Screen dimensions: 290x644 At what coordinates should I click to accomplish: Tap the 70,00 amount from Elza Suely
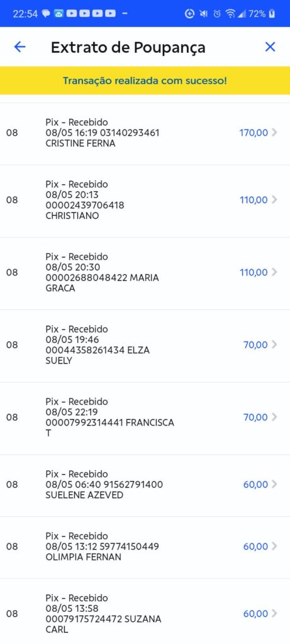pyautogui.click(x=255, y=345)
